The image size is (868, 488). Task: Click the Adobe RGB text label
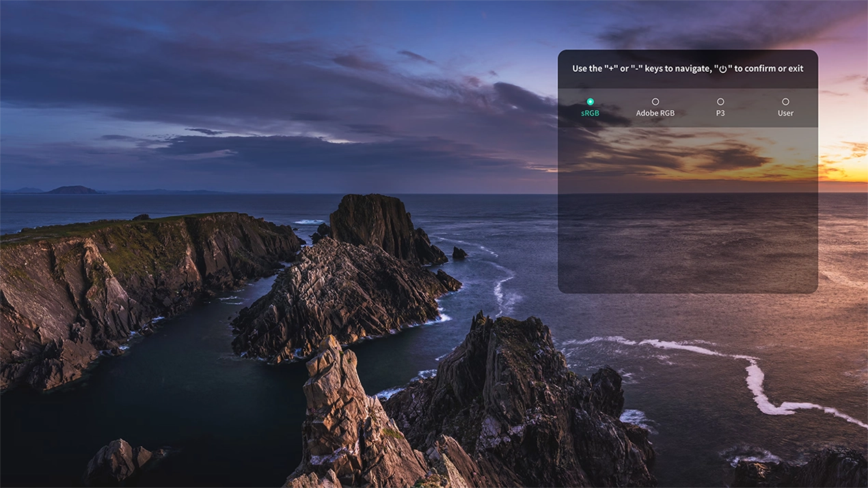[655, 113]
